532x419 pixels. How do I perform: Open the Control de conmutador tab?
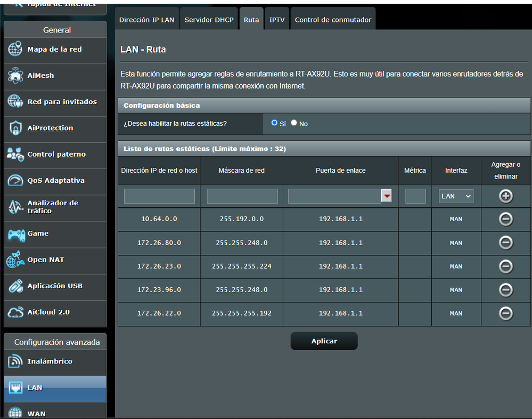point(333,20)
